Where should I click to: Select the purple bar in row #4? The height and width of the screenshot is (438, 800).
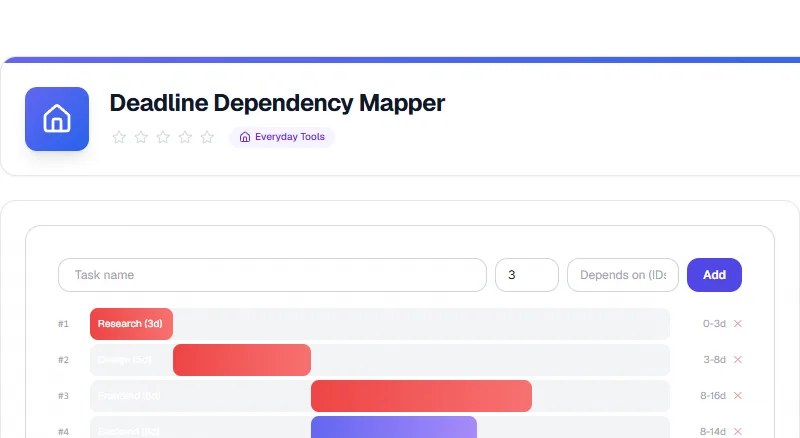pyautogui.click(x=394, y=427)
